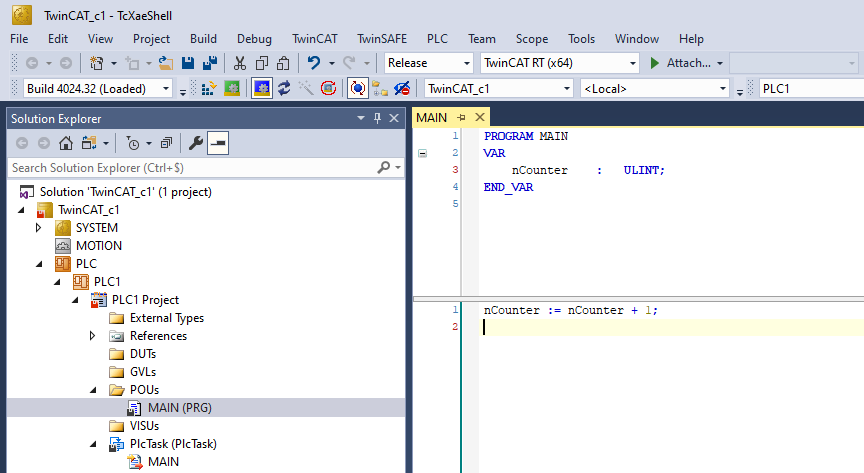
Task: Toggle auto-hide pin on Solution Explorer
Action: pyautogui.click(x=377, y=118)
